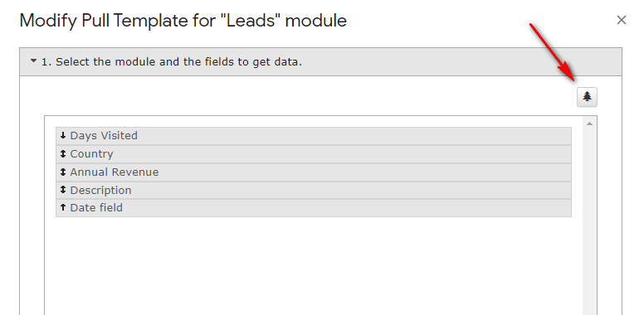Click the empty area below Date field

(314, 266)
